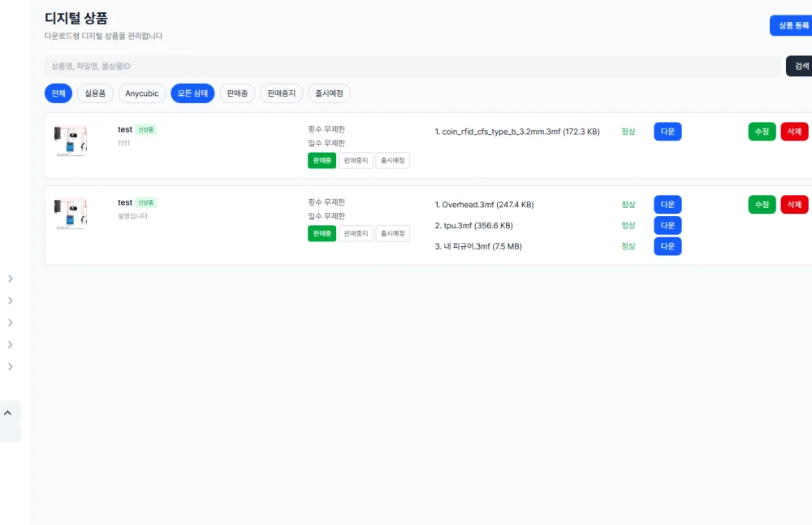Viewport: 812px width, 525px height.
Task: Collapse the sidebar section with the up chevron
Action: 8,413
